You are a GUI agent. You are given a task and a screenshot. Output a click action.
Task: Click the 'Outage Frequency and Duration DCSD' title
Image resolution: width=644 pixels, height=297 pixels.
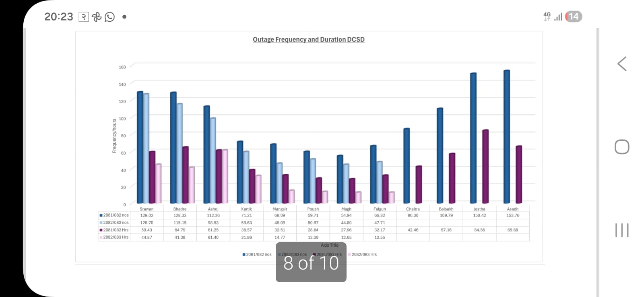(308, 39)
